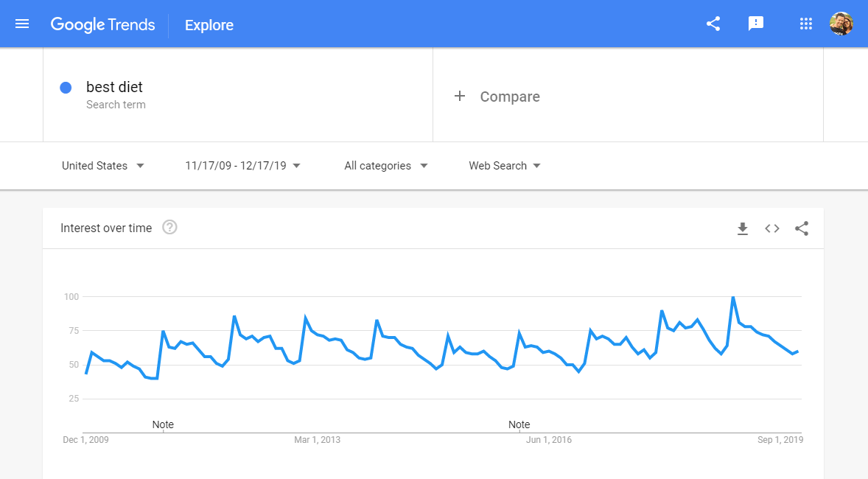This screenshot has height=479, width=868.
Task: Open help for Interest over time
Action: tap(169, 228)
